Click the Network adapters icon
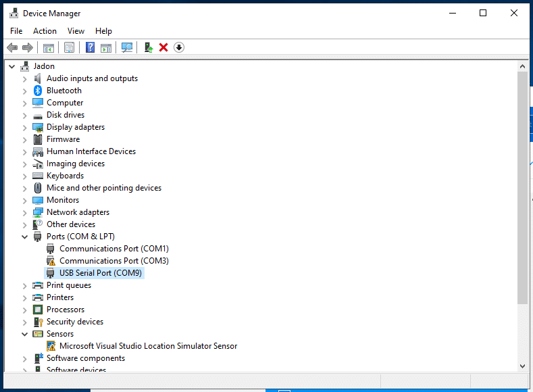This screenshot has width=533, height=392. [x=38, y=212]
